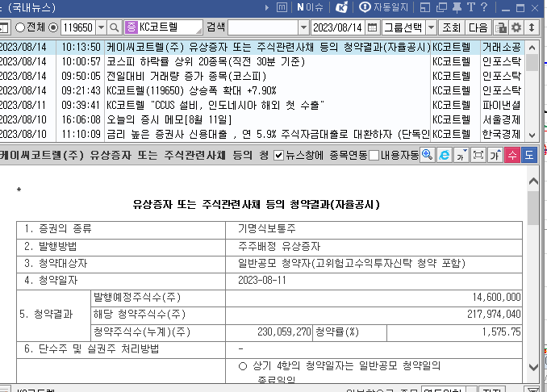This screenshot has width=547, height=392.
Task: Select 금리 높은 증권사 신용대출 news row
Action: [261, 134]
